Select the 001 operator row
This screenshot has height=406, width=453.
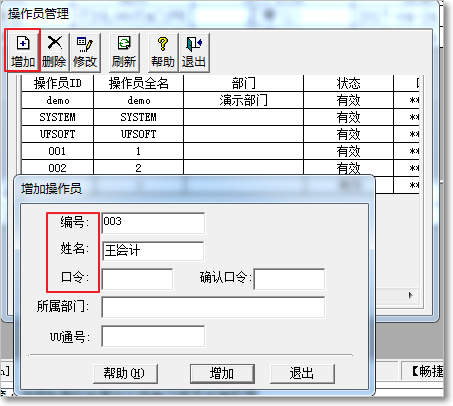220,151
